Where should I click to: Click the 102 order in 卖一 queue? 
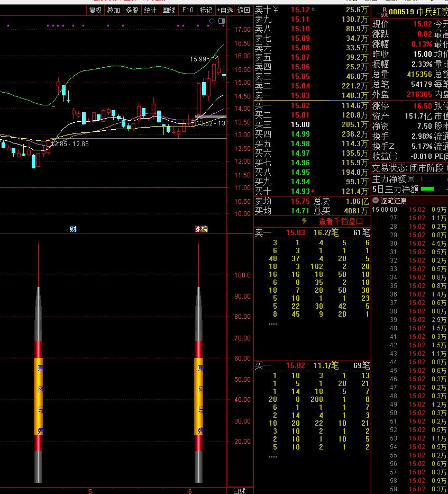click(x=317, y=266)
